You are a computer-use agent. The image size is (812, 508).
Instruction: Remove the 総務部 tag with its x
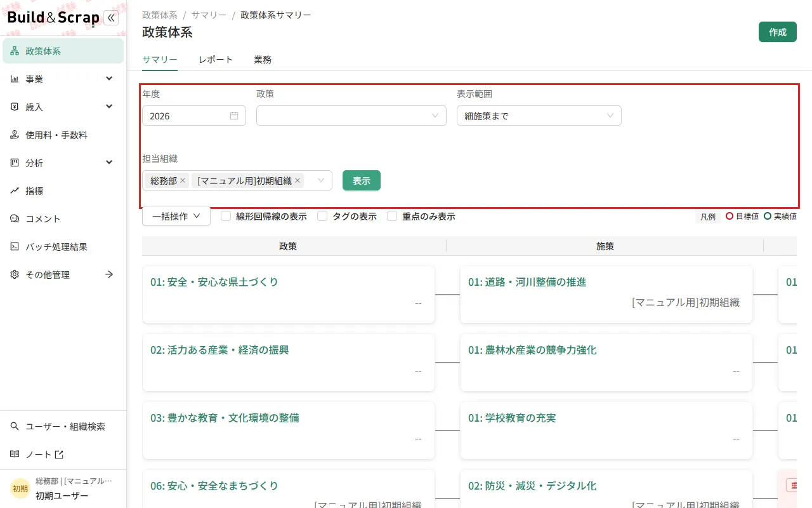183,181
